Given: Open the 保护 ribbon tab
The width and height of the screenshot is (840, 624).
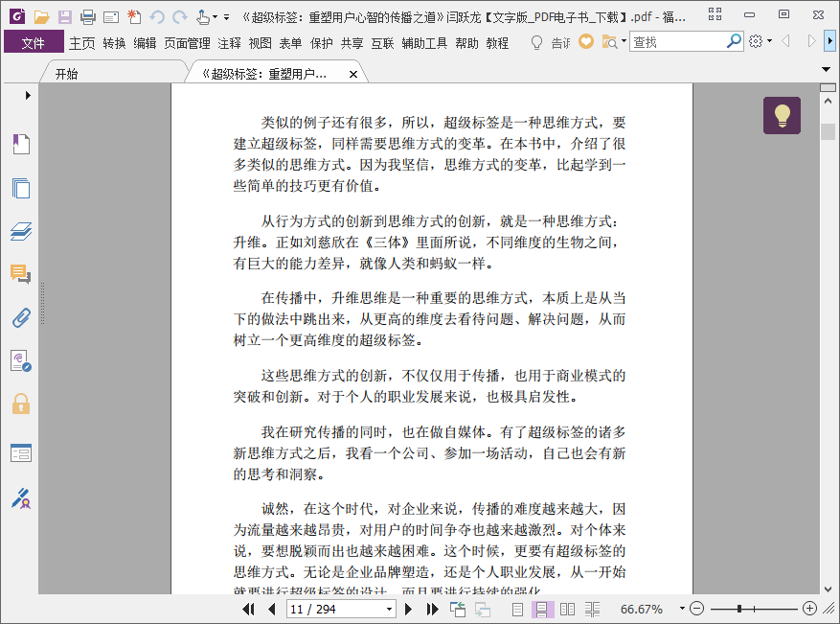Looking at the screenshot, I should [321, 43].
